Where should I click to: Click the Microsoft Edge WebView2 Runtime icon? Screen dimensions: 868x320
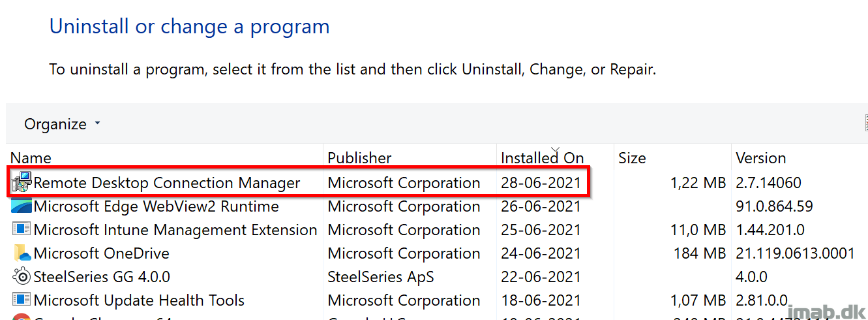(x=22, y=206)
